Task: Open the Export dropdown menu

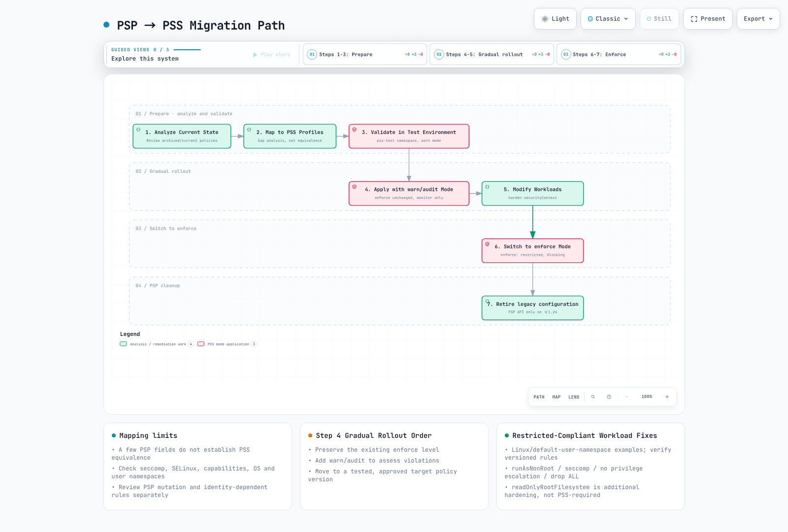Action: point(758,19)
